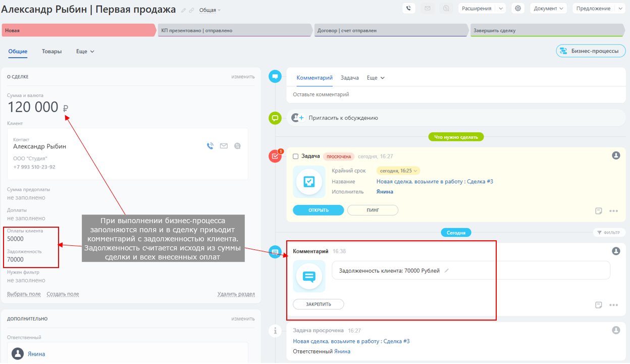Image resolution: width=630 pixels, height=364 pixels.
Task: Open the Сделка #3 link under Задача просрочена
Action: (x=351, y=341)
